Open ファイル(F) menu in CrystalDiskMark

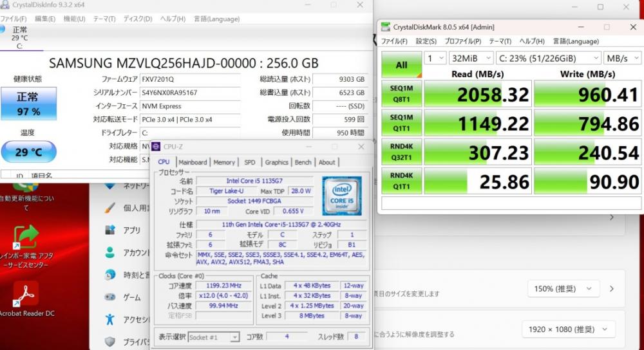pyautogui.click(x=394, y=41)
